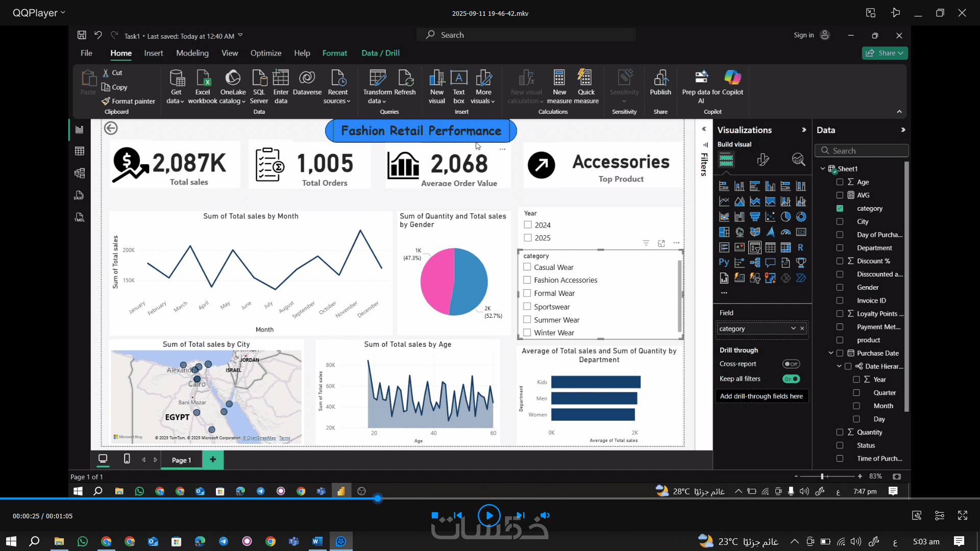This screenshot has height=551, width=980.
Task: Click the Publish icon in the ribbon
Action: (660, 78)
